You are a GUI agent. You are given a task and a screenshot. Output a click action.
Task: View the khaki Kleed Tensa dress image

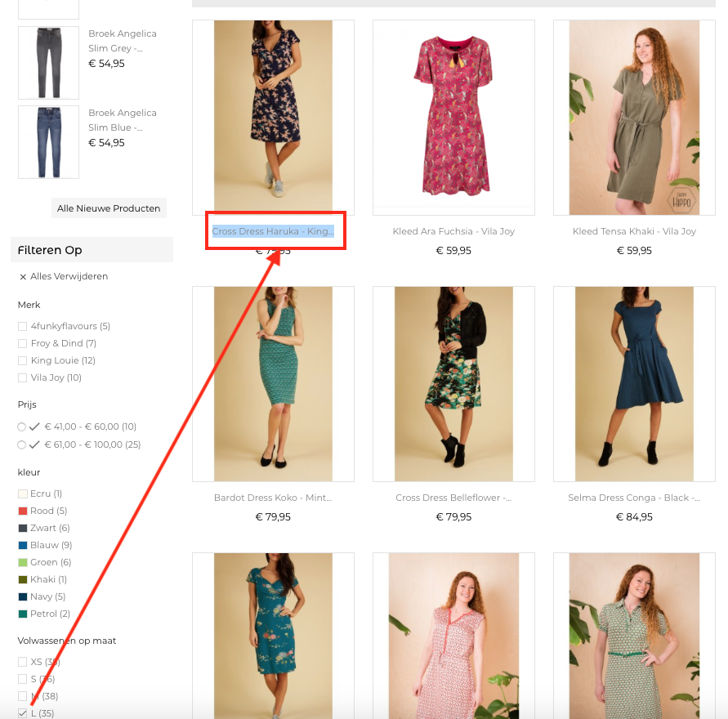pyautogui.click(x=634, y=118)
